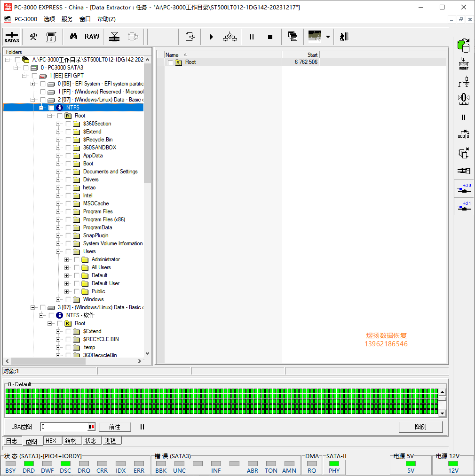Expand the $Recycle.Bin folder node
The height and width of the screenshot is (476, 475).
58,140
